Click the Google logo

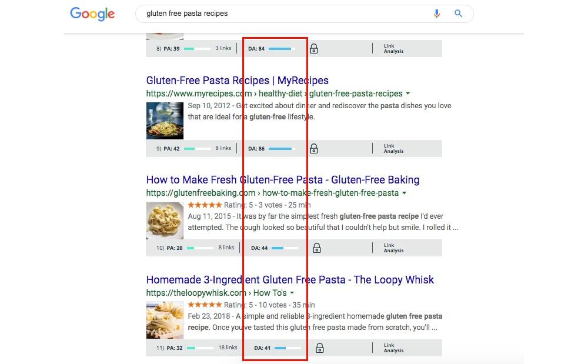[x=92, y=14]
